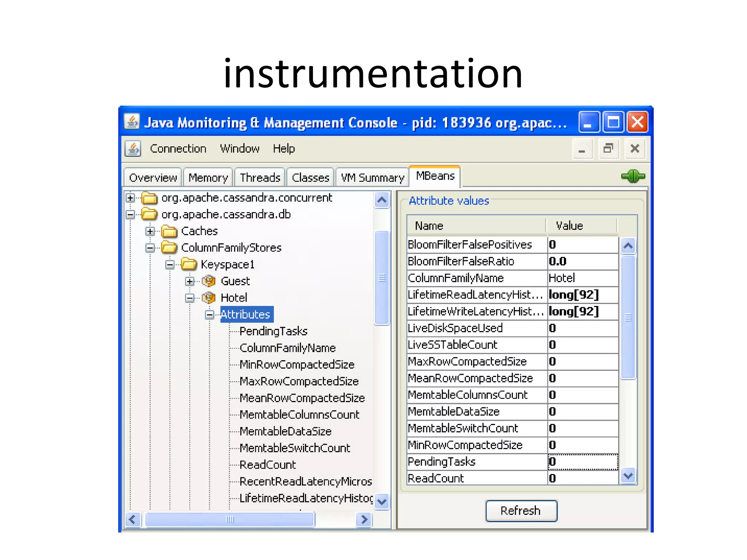Click tree horizontal scrollbar right arrow
747x560 pixels.
pyautogui.click(x=364, y=520)
